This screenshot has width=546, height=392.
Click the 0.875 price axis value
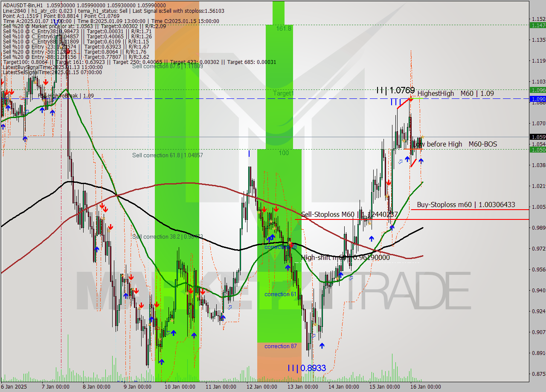pos(538,374)
